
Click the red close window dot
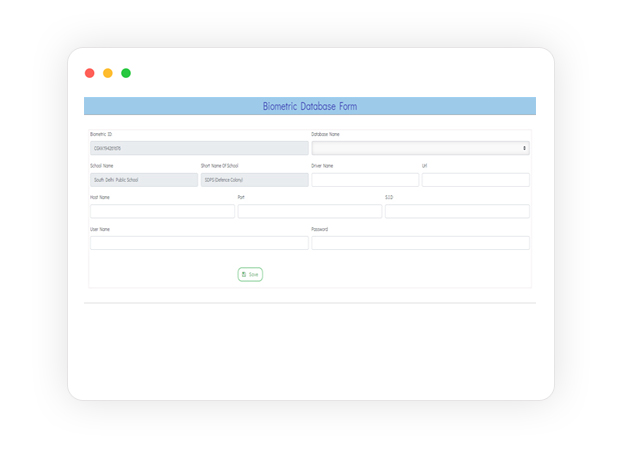click(90, 73)
